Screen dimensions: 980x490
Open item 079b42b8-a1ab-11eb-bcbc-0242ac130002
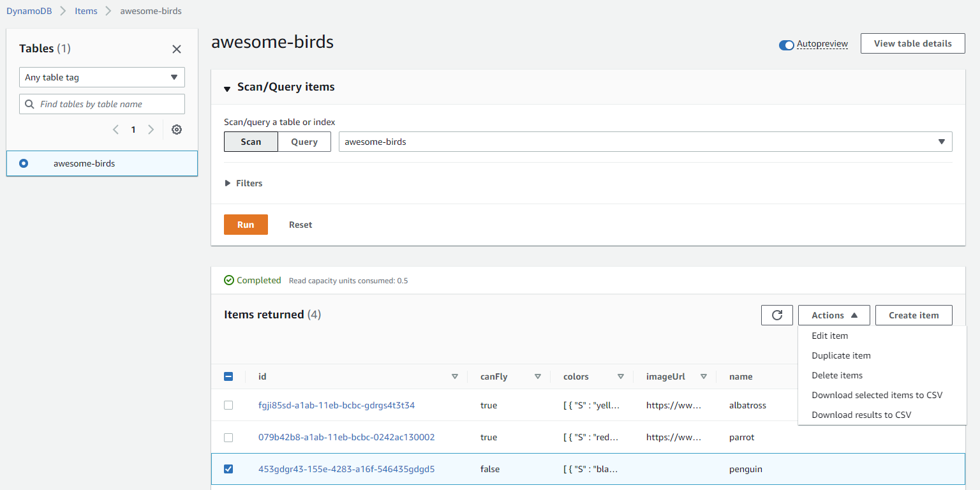pos(346,437)
